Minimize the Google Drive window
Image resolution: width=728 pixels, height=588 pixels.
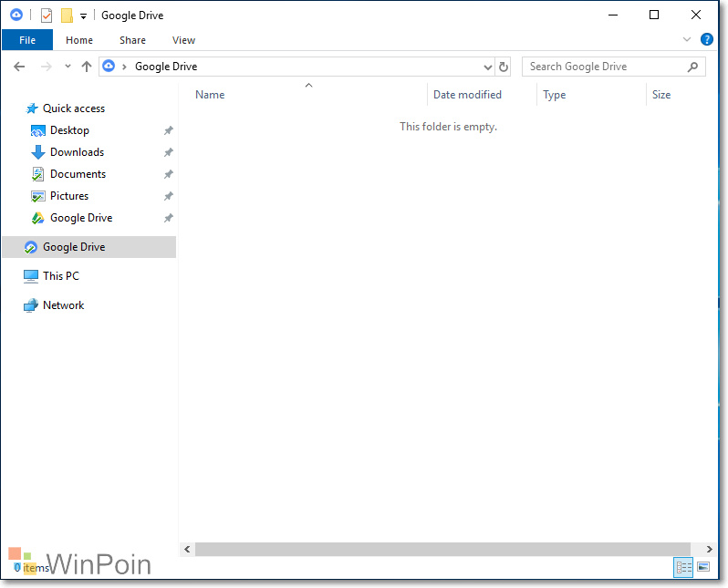pos(613,15)
